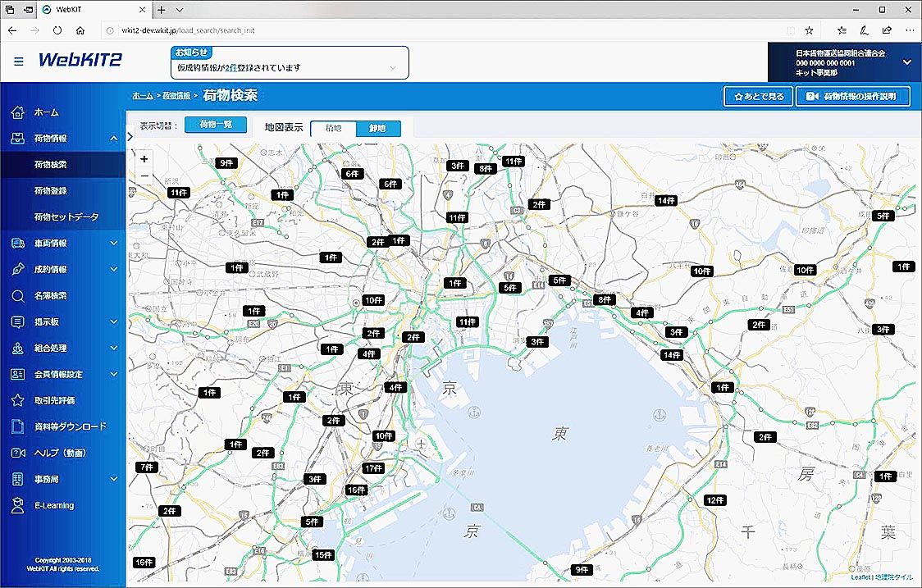Click the graduate icon for E-Learning

18,506
